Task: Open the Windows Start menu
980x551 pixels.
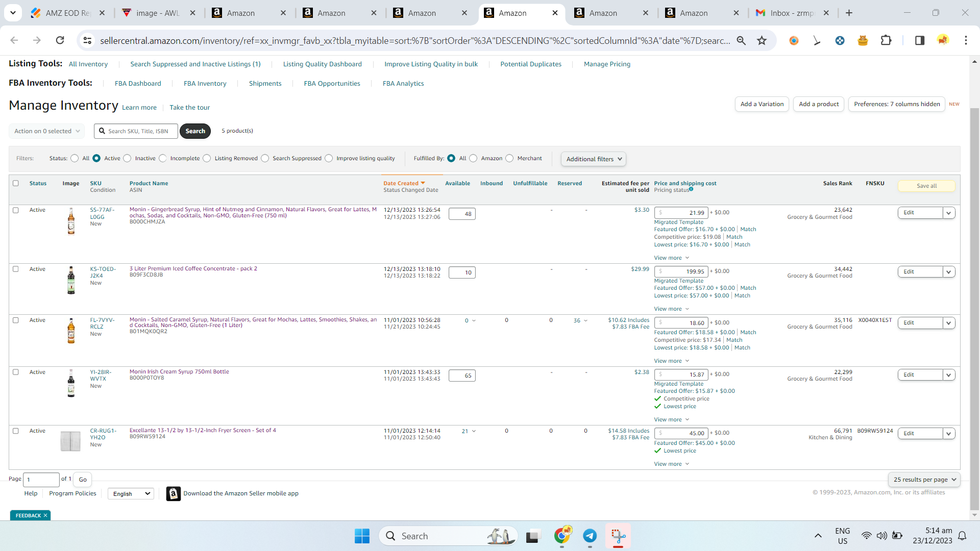Action: (362, 536)
